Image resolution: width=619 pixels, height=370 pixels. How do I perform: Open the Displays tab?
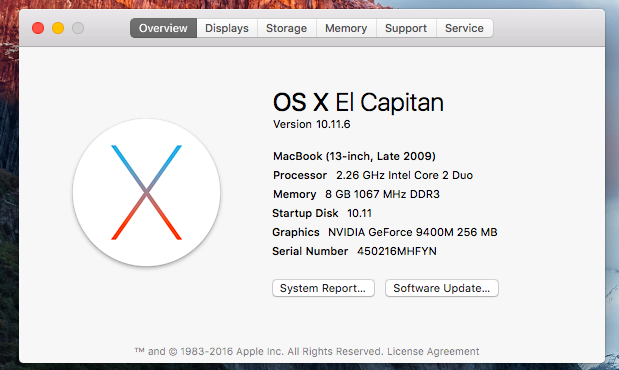pyautogui.click(x=227, y=28)
